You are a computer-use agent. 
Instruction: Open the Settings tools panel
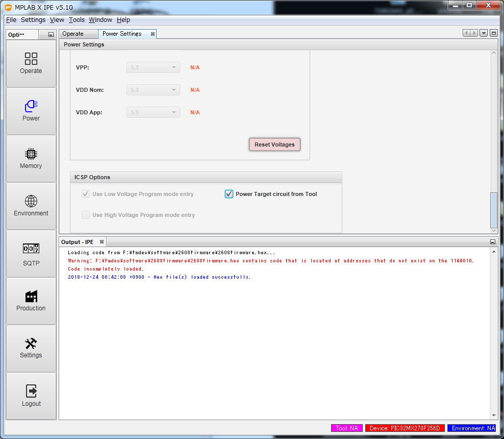coord(31,348)
